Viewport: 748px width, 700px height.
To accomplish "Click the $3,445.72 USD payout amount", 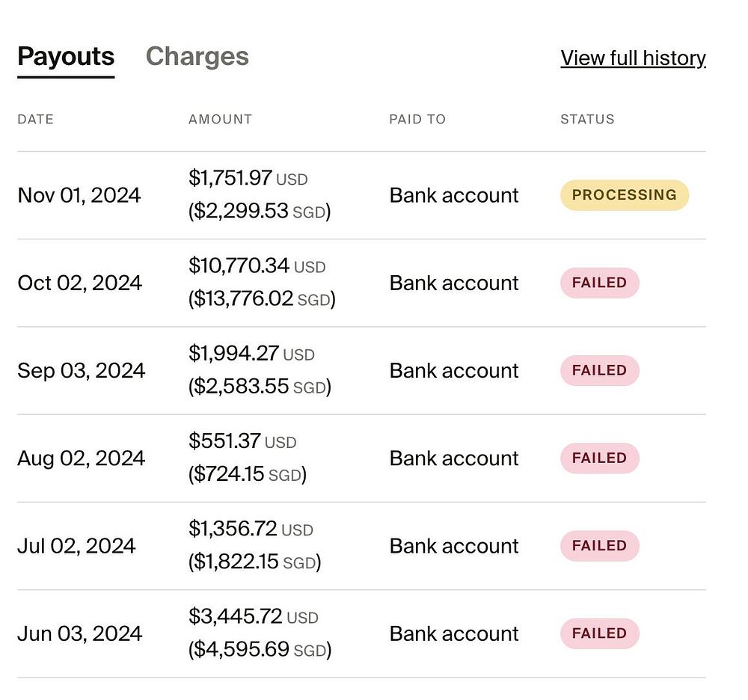I will coord(253,617).
